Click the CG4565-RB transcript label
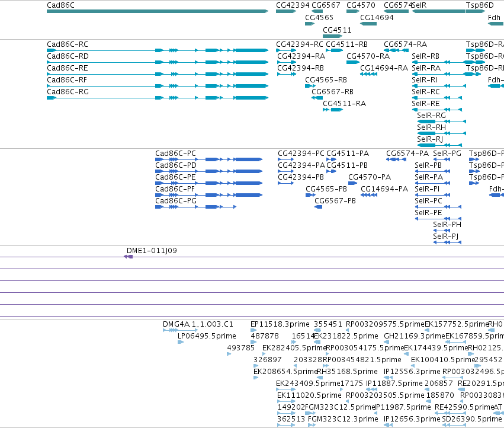The width and height of the screenshot is (504, 428). 326,80
